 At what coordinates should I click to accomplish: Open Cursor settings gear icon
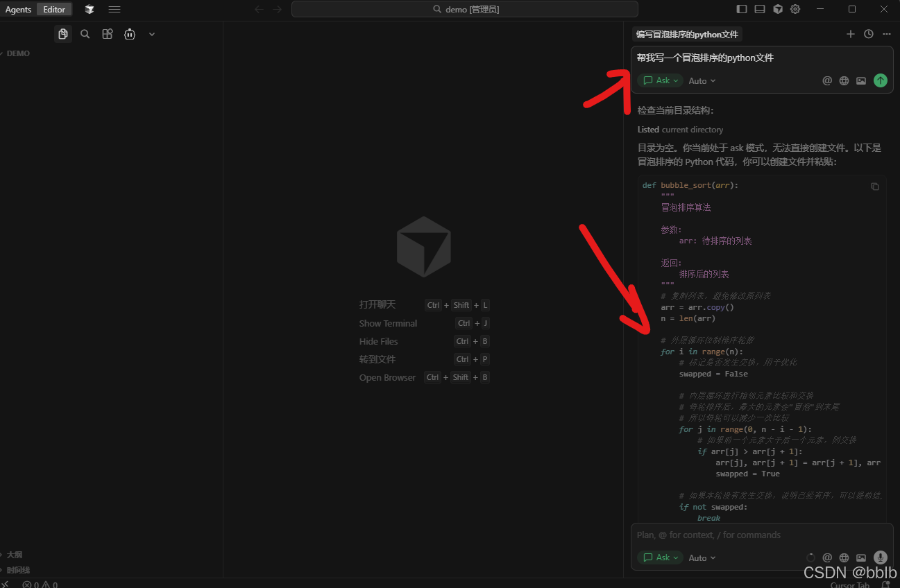tap(795, 10)
